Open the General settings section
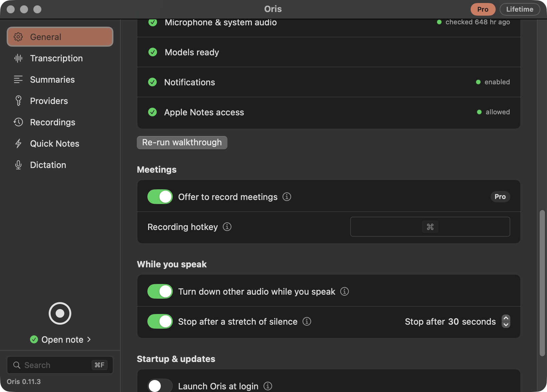Viewport: 547px width, 392px height. 60,37
